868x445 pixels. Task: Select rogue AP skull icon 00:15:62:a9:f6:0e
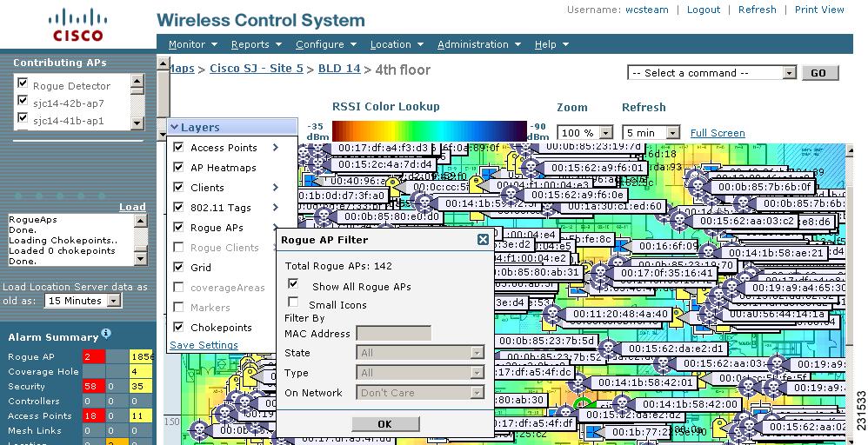[510, 195]
